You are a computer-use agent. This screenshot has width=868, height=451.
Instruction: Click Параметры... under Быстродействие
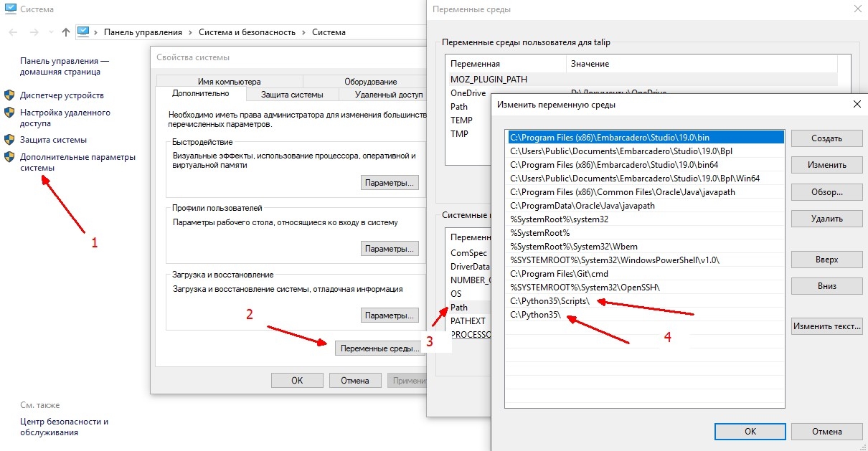click(389, 183)
